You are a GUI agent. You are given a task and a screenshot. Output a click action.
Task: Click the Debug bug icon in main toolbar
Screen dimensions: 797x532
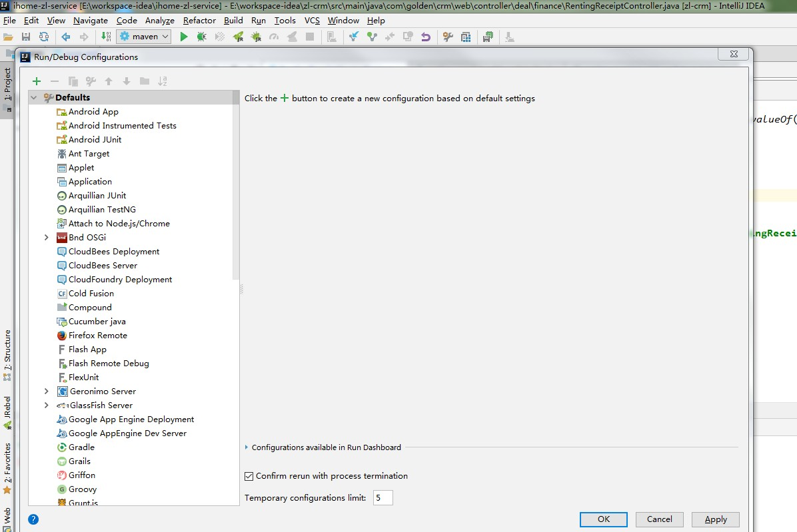202,37
